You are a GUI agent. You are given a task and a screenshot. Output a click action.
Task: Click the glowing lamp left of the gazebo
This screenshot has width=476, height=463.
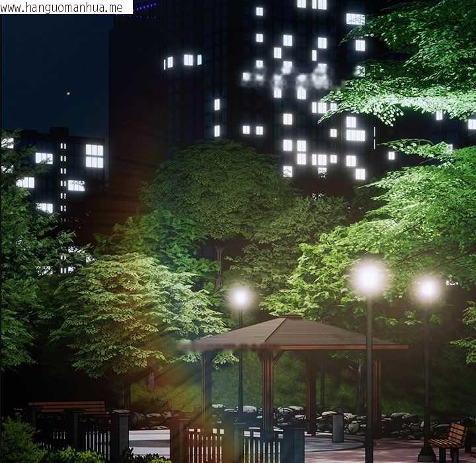click(x=240, y=297)
